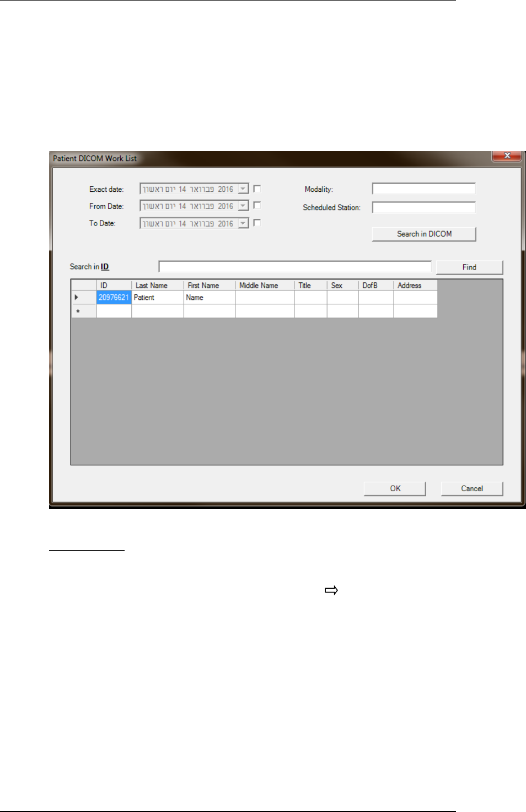
Task: Click the empty Address cell in row 20976621
Action: (x=415, y=297)
